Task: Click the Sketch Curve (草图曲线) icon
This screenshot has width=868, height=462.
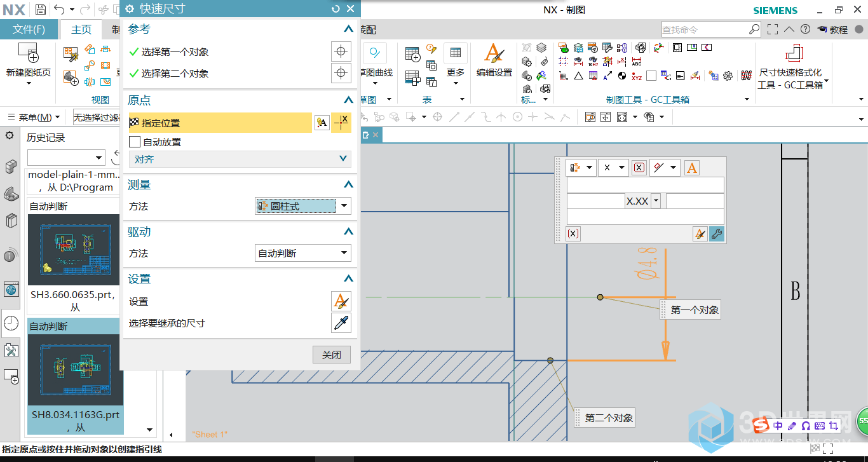Action: click(375, 53)
